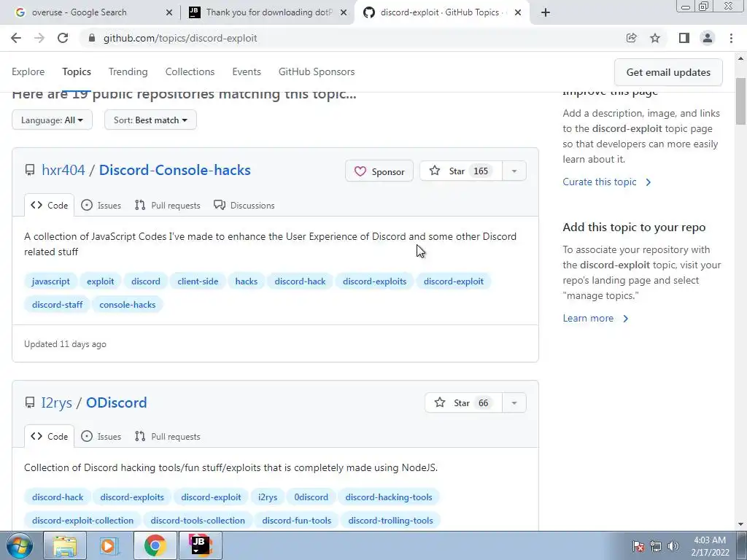Click the volume speaker tray icon
Screen dimensions: 747x560
(673, 546)
